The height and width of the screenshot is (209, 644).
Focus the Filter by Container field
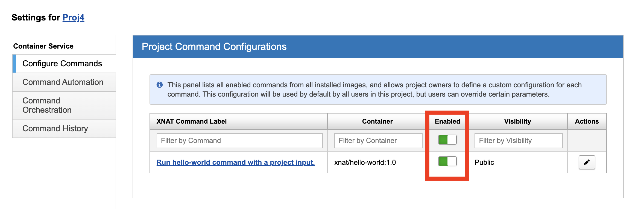click(378, 141)
